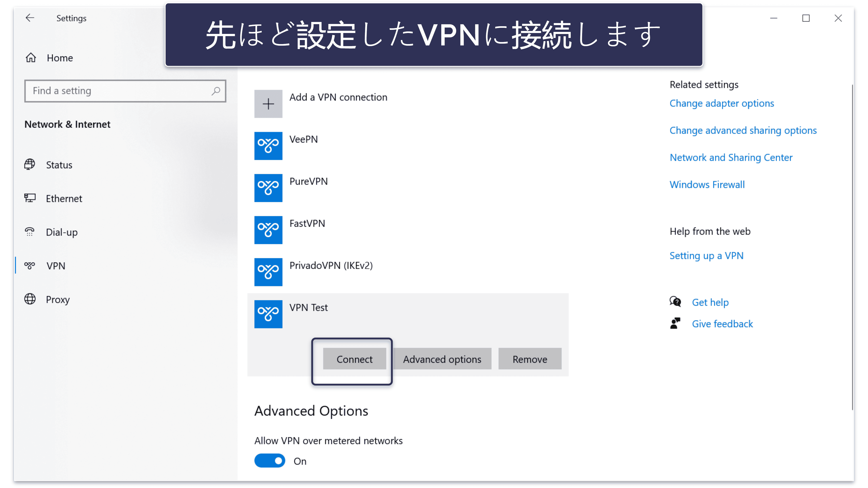This screenshot has width=868, height=488.
Task: Open Advanced options for VPN Test
Action: tap(442, 359)
